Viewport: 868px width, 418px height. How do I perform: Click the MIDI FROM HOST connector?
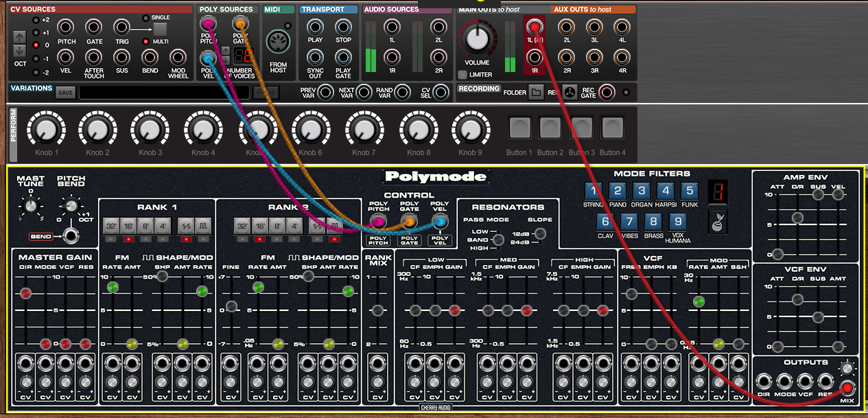(x=279, y=40)
